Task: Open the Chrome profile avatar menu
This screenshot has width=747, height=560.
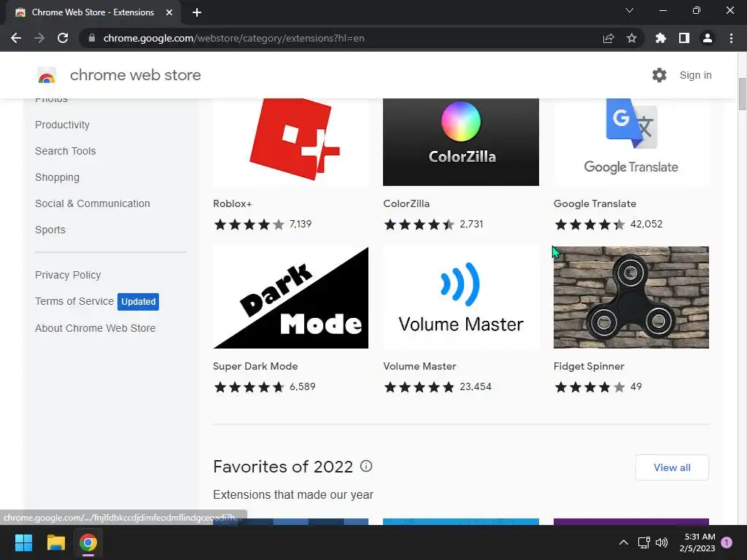Action: [708, 38]
